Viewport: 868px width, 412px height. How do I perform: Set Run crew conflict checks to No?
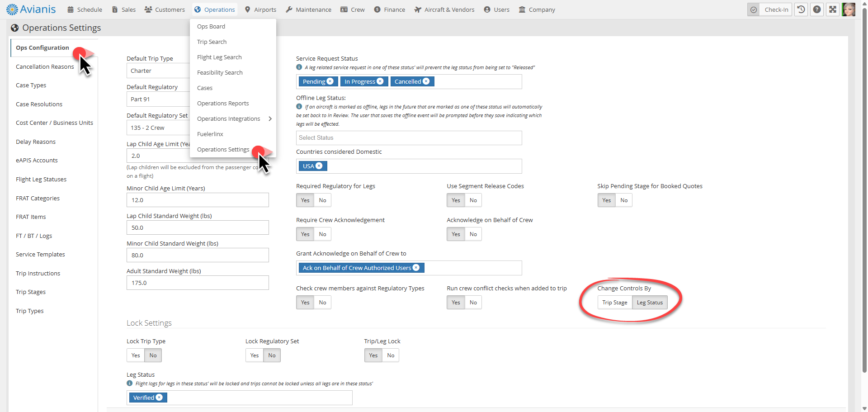pyautogui.click(x=473, y=303)
